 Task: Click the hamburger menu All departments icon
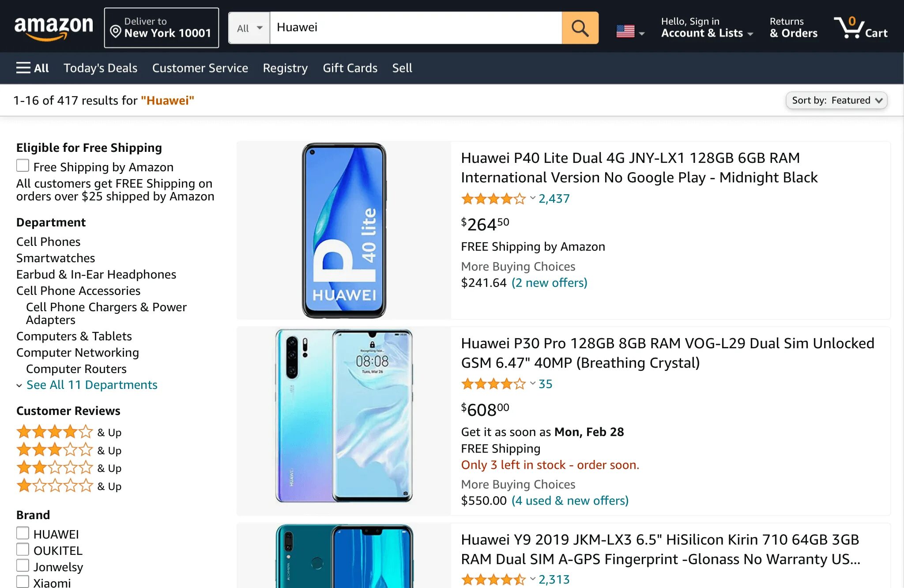32,67
